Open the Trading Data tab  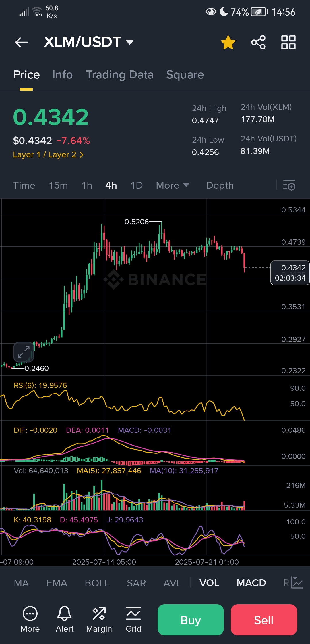[x=120, y=75]
